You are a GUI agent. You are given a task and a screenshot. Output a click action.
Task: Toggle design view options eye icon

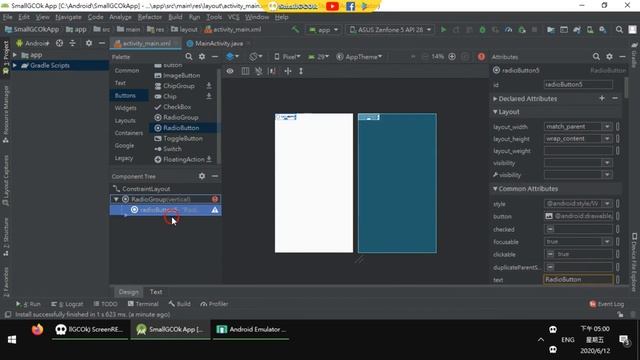230,71
